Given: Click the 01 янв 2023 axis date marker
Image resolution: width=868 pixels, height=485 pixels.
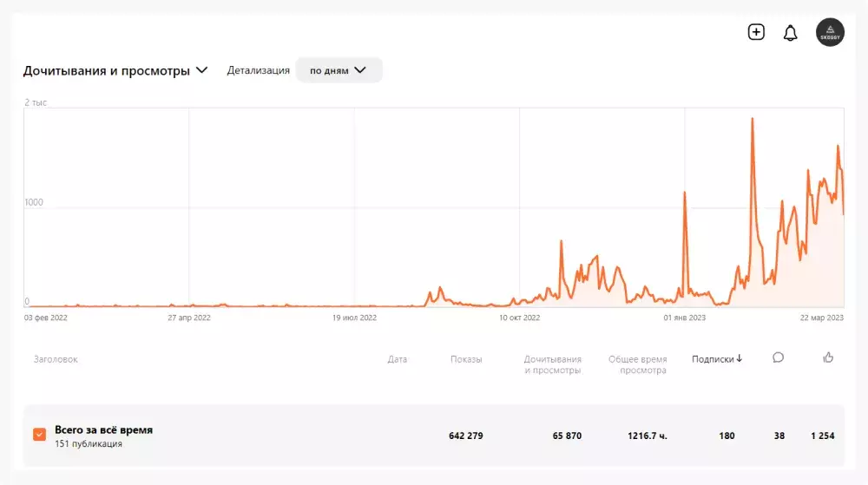Looking at the screenshot, I should pyautogui.click(x=685, y=318).
